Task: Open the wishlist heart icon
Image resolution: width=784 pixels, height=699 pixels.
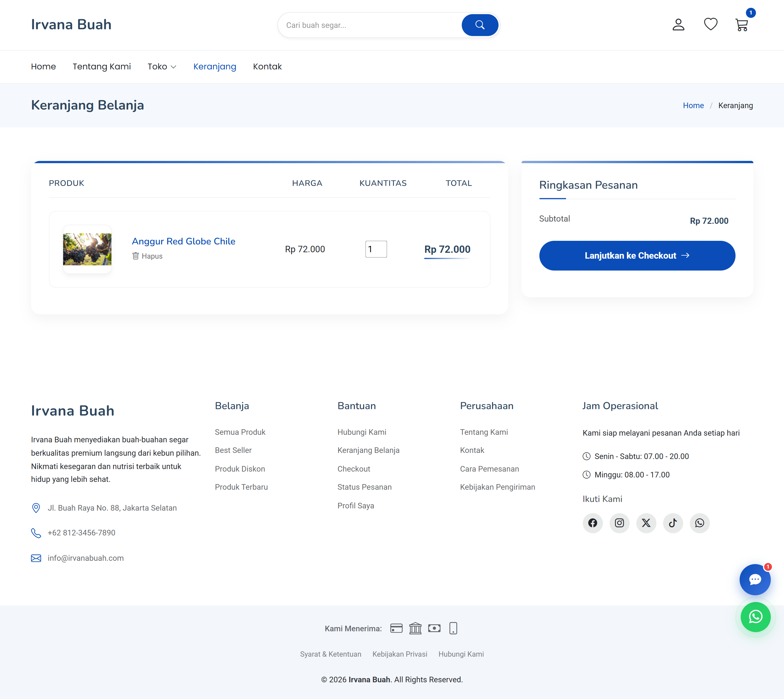Action: 710,24
